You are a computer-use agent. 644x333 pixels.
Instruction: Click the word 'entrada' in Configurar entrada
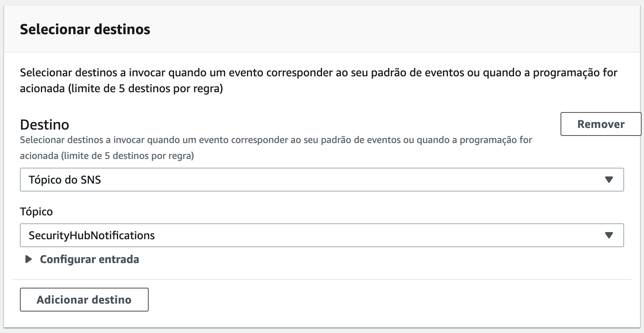tap(118, 259)
